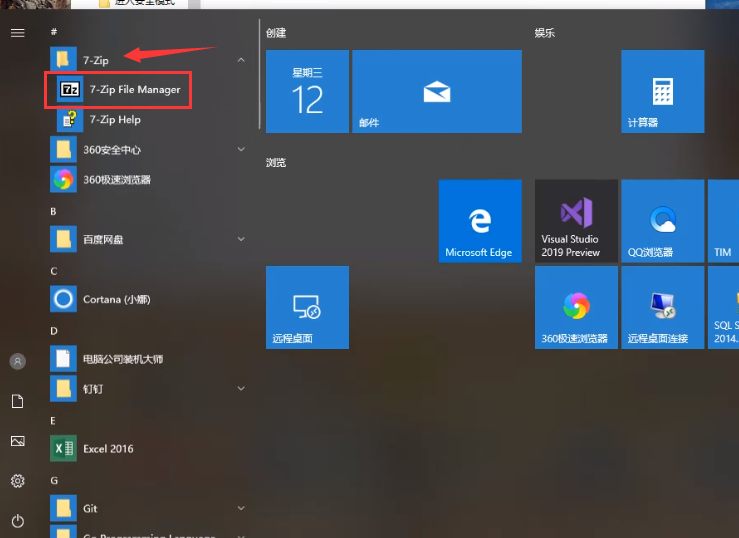Click the E letter header
739x538 pixels.
pyautogui.click(x=53, y=421)
